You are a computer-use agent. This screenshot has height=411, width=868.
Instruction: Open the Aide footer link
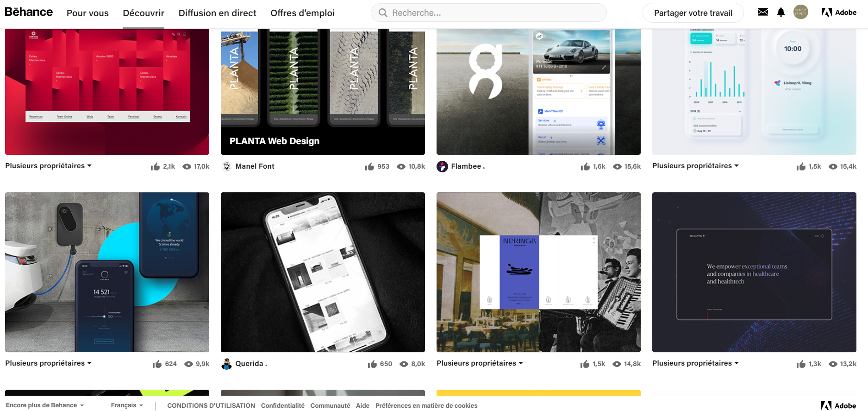tap(362, 405)
